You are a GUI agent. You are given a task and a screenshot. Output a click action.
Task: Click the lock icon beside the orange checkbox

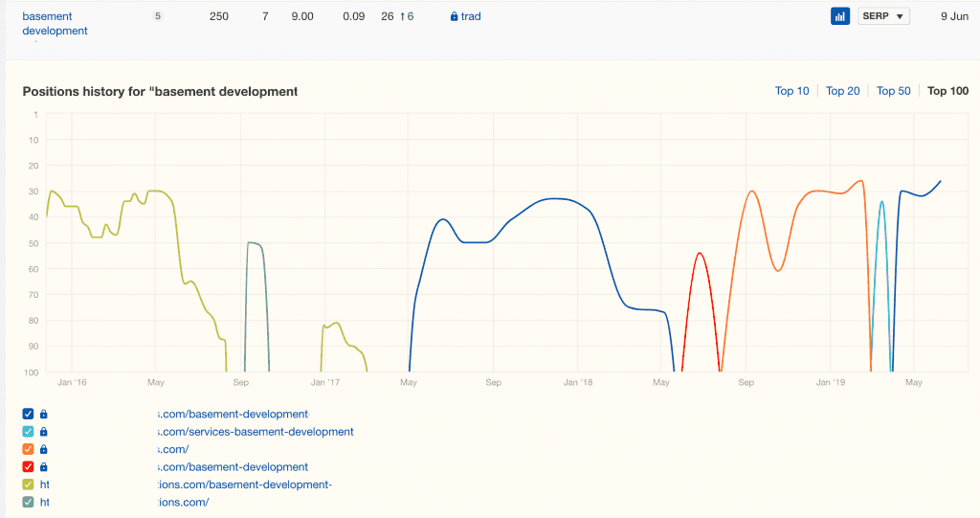(44, 449)
